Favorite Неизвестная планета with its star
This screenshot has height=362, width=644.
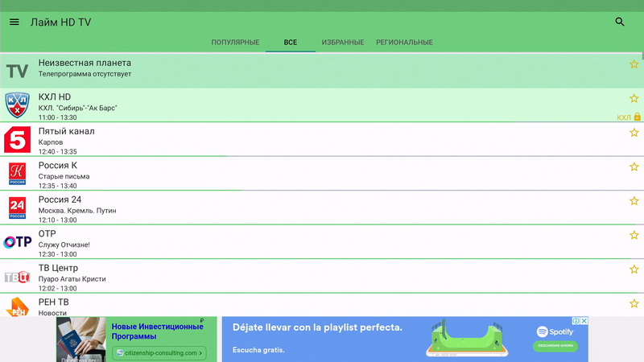(x=634, y=64)
